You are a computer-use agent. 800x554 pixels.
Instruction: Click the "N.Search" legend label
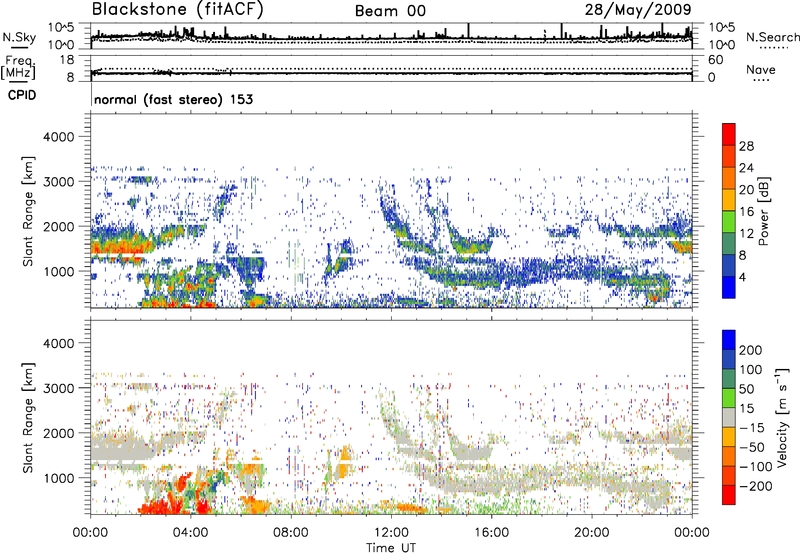pyautogui.click(x=772, y=37)
